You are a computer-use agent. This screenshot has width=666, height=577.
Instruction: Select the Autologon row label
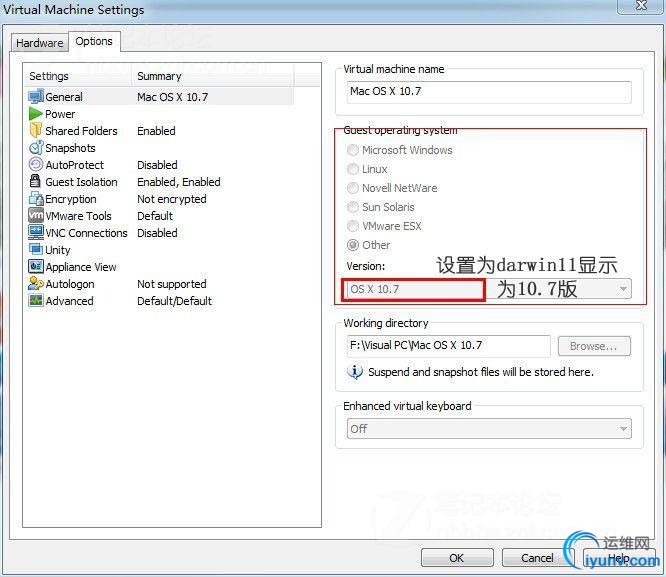pyautogui.click(x=70, y=284)
